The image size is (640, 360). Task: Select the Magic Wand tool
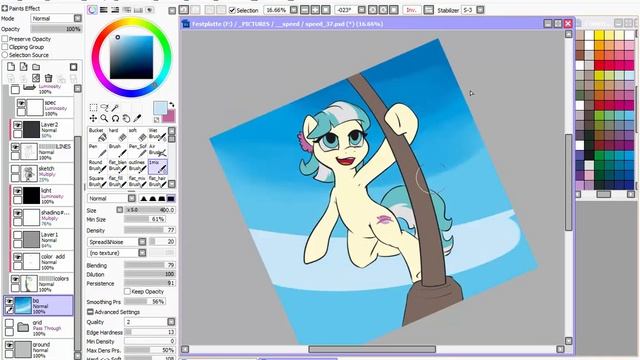pos(116,107)
